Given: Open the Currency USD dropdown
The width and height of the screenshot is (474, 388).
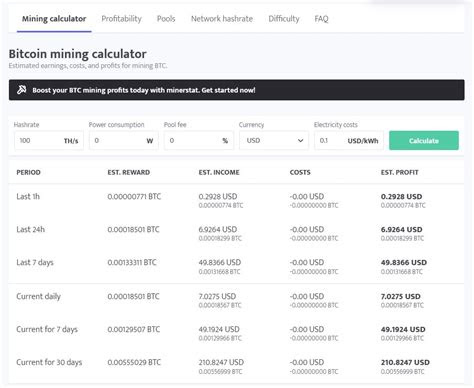Looking at the screenshot, I should pyautogui.click(x=274, y=140).
